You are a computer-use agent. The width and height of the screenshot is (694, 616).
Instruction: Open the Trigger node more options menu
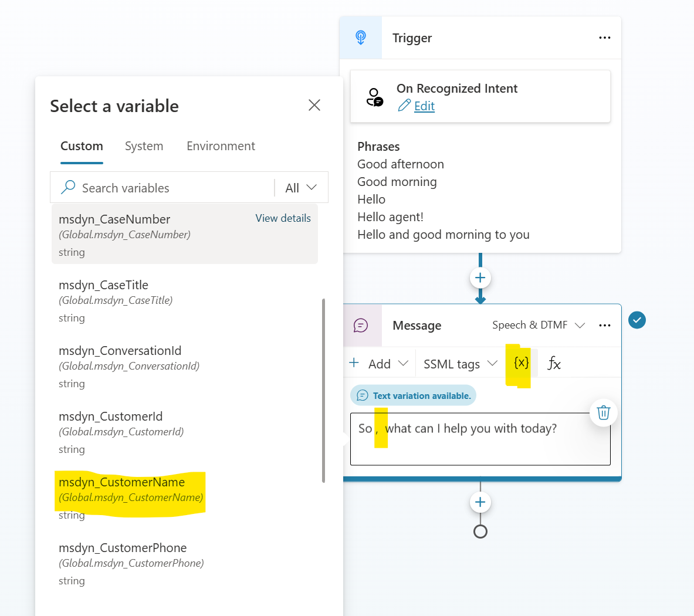(605, 38)
